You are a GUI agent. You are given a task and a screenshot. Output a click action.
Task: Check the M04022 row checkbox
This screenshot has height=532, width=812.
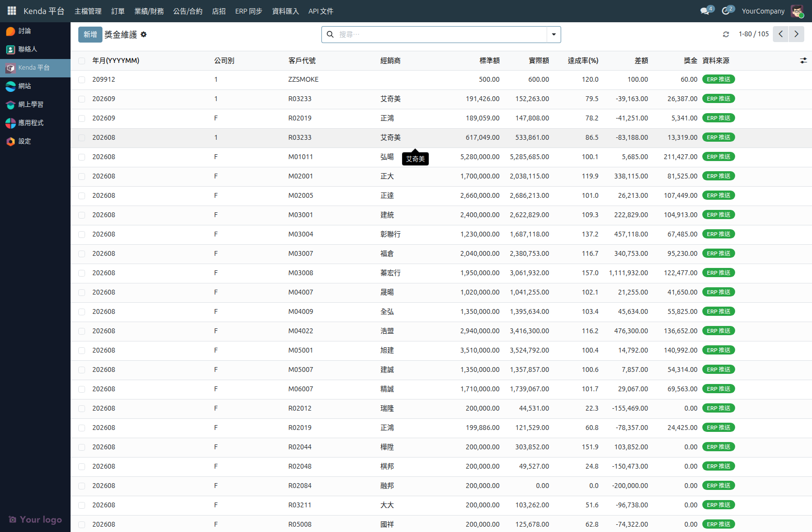[82, 331]
